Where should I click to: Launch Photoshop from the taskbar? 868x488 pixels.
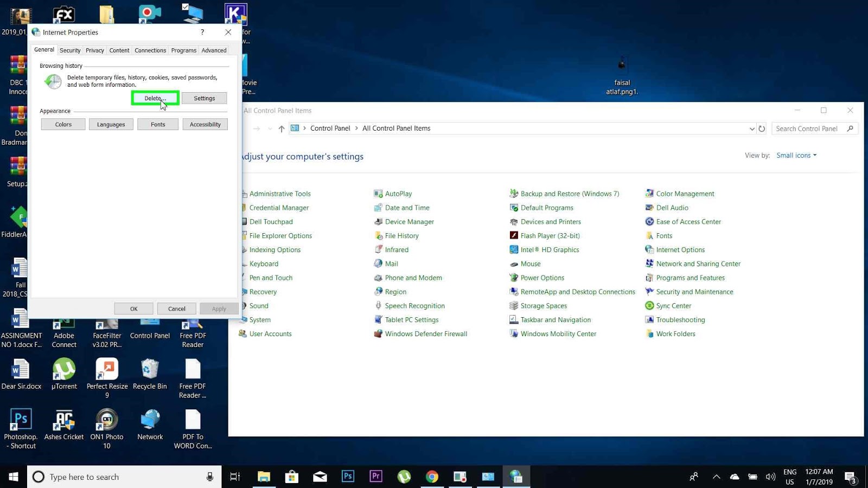pyautogui.click(x=348, y=477)
